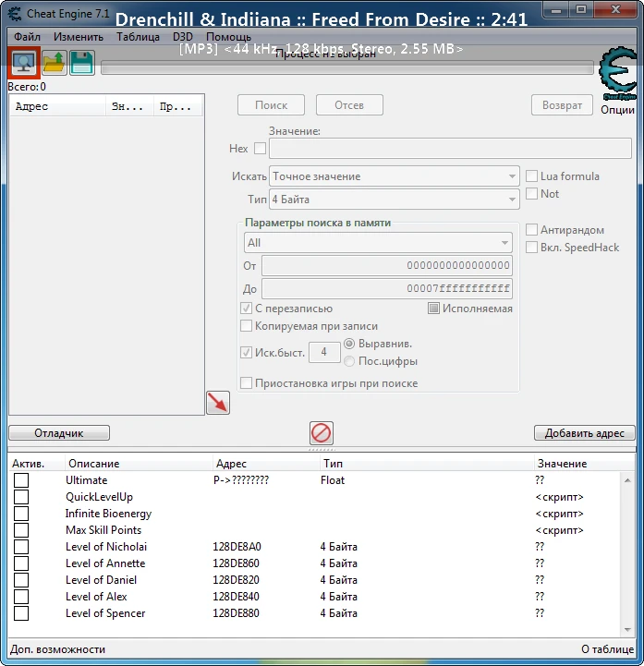Toggle the Исполняемая checkbox

click(x=433, y=309)
